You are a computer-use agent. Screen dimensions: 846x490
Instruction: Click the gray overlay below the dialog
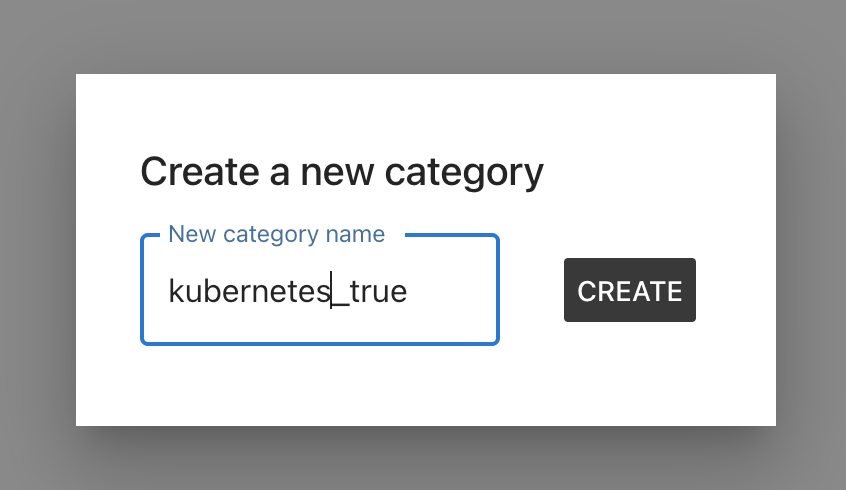(423, 458)
